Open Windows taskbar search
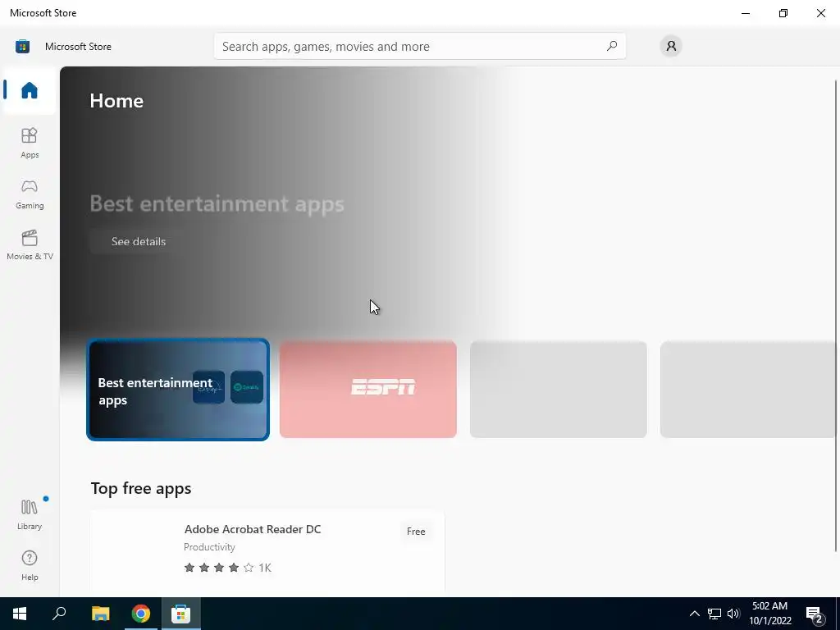 (59, 614)
